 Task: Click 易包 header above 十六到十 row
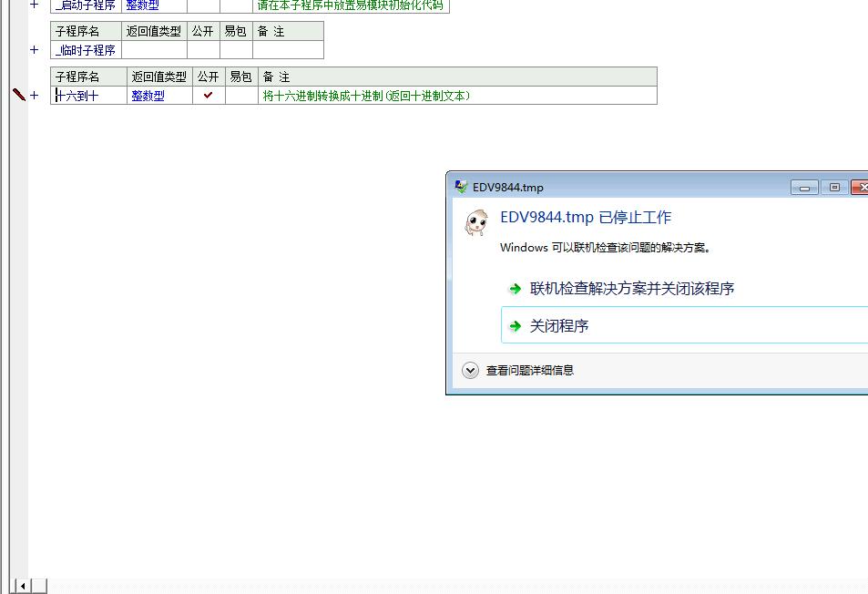[x=241, y=77]
